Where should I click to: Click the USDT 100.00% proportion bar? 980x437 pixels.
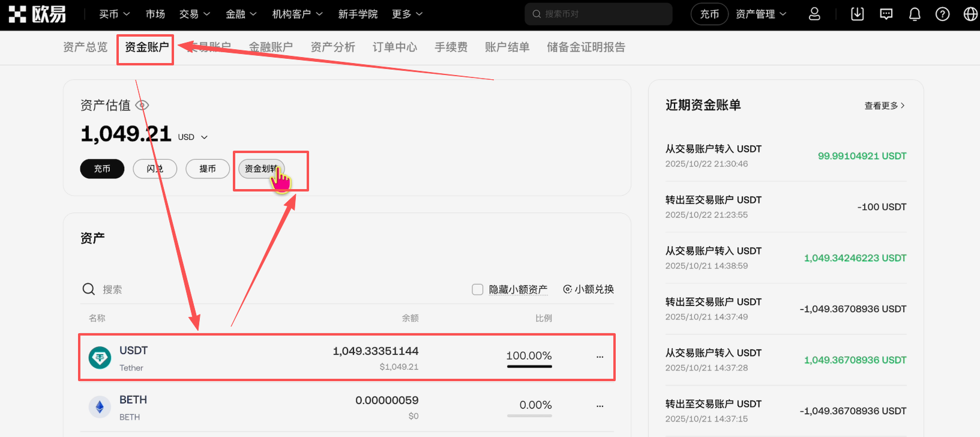[x=529, y=366]
